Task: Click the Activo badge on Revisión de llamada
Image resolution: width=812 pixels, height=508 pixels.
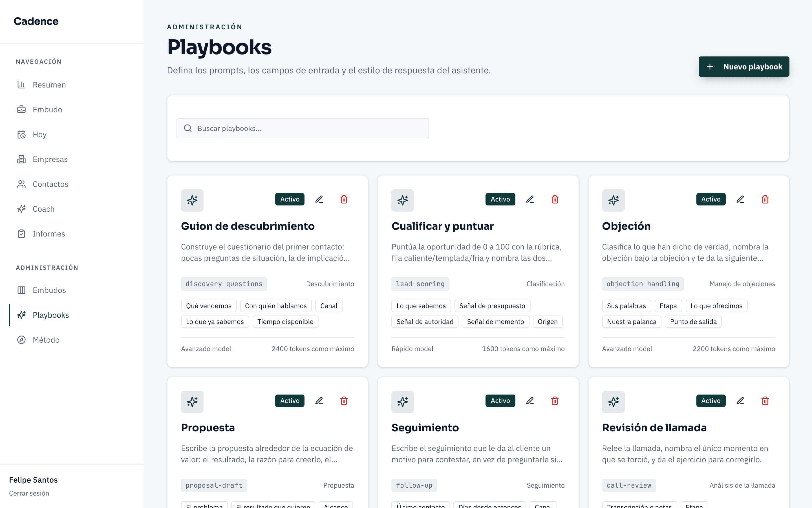Action: point(711,401)
